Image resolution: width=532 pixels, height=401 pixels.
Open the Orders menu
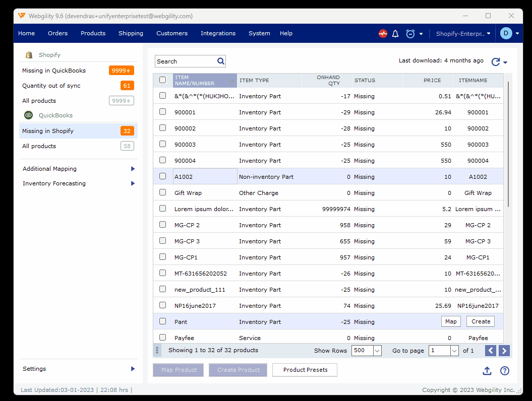57,33
